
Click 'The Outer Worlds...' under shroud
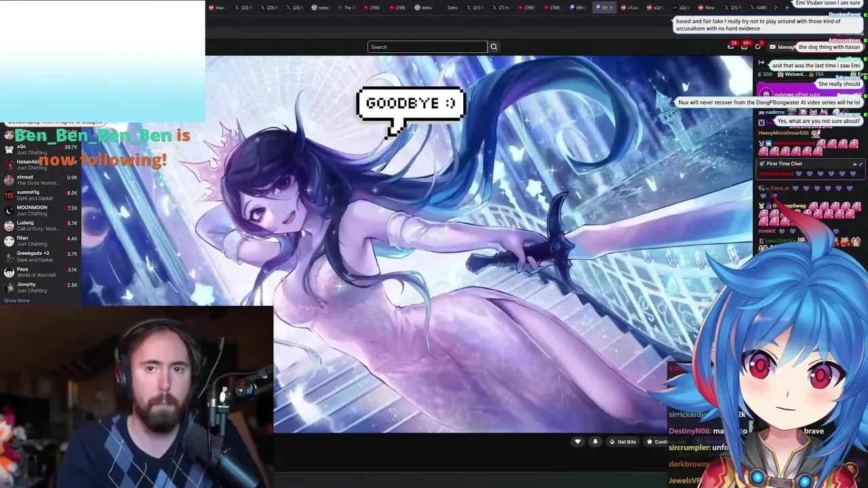click(x=37, y=183)
